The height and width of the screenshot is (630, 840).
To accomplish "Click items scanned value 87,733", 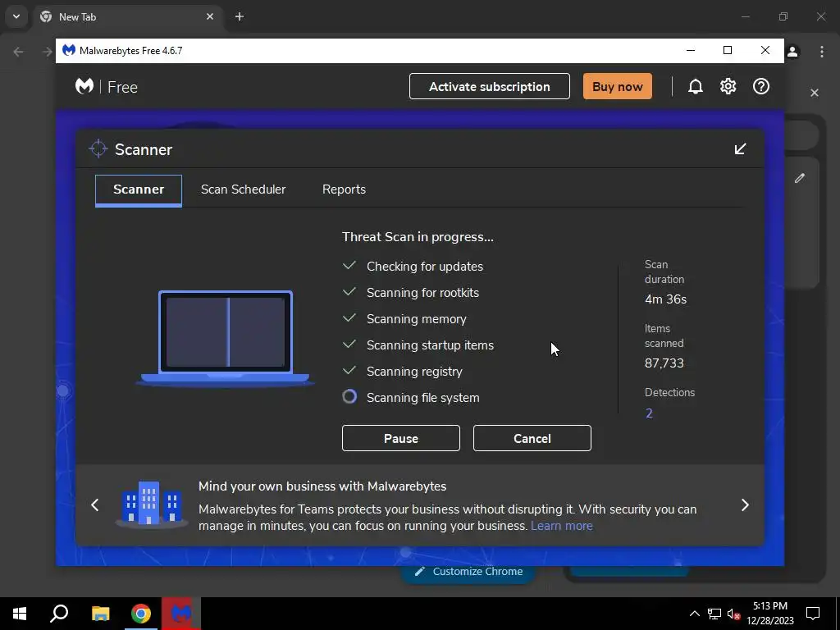I will (664, 363).
